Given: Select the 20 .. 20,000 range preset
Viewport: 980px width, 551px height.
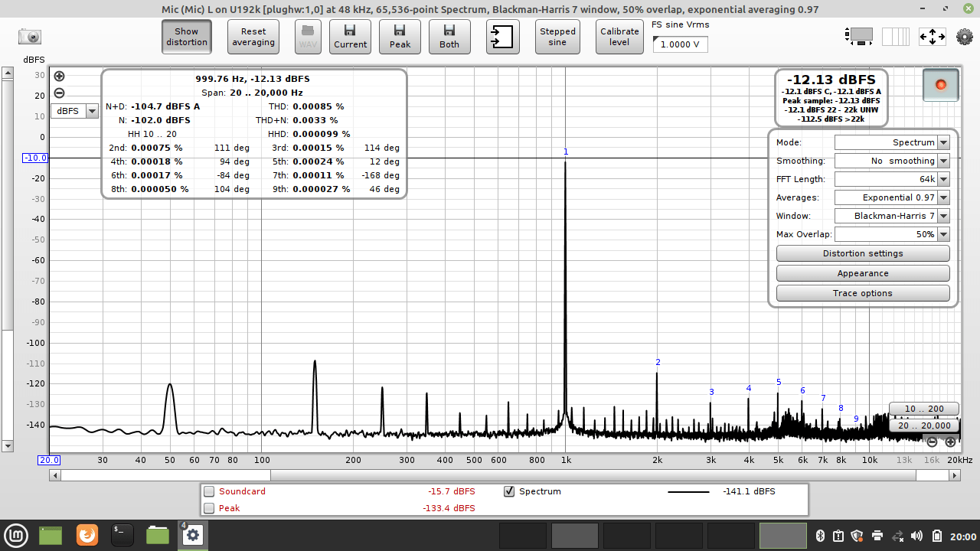Looking at the screenshot, I should pyautogui.click(x=924, y=425).
